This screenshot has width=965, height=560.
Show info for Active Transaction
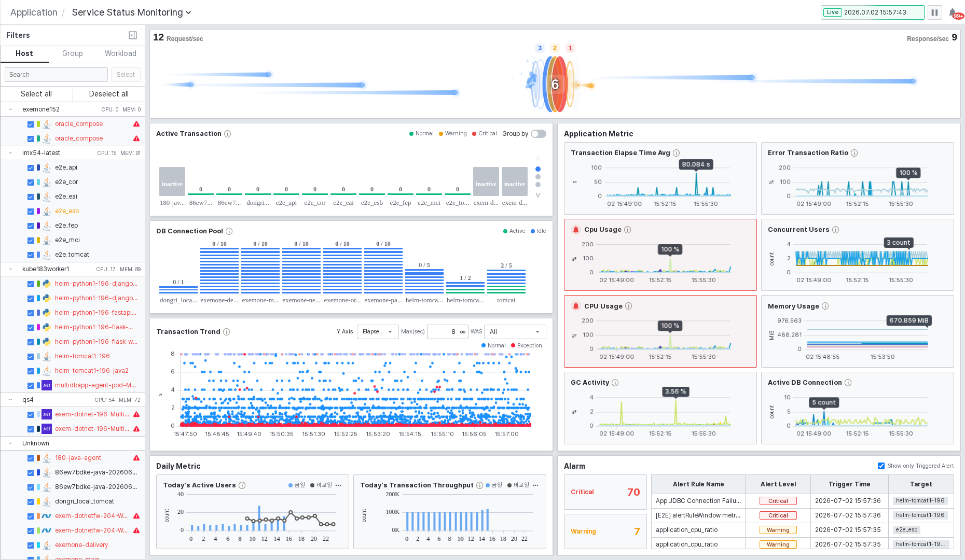(x=227, y=134)
